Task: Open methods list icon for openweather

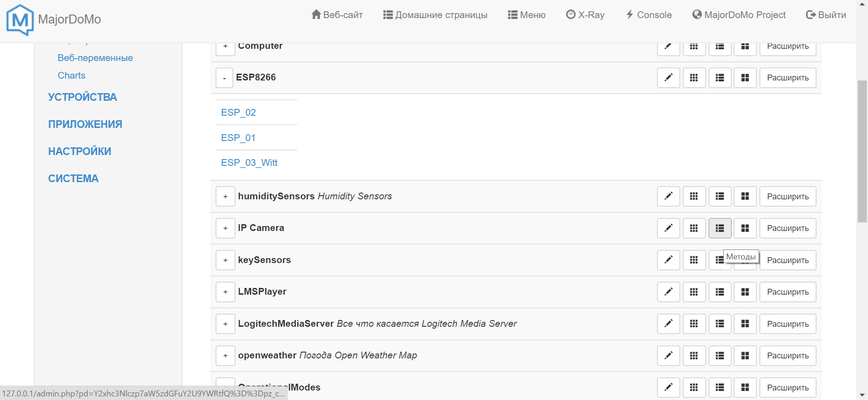Action: pyautogui.click(x=720, y=356)
